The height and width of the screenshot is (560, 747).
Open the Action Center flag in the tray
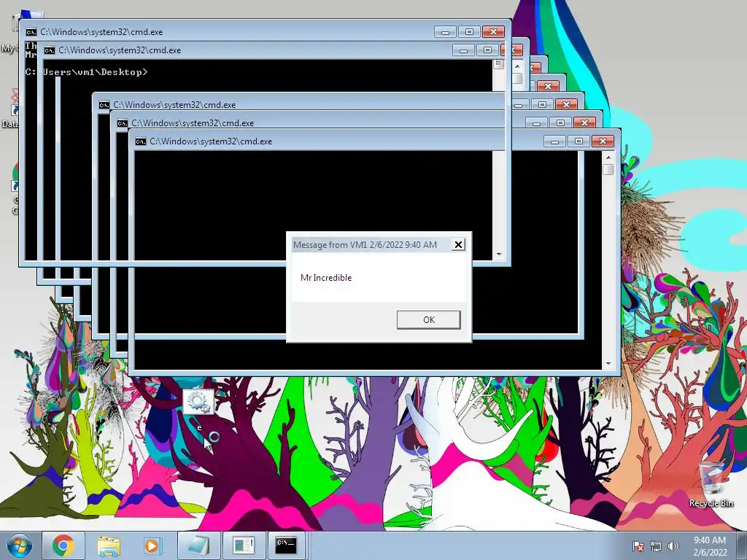click(x=638, y=546)
